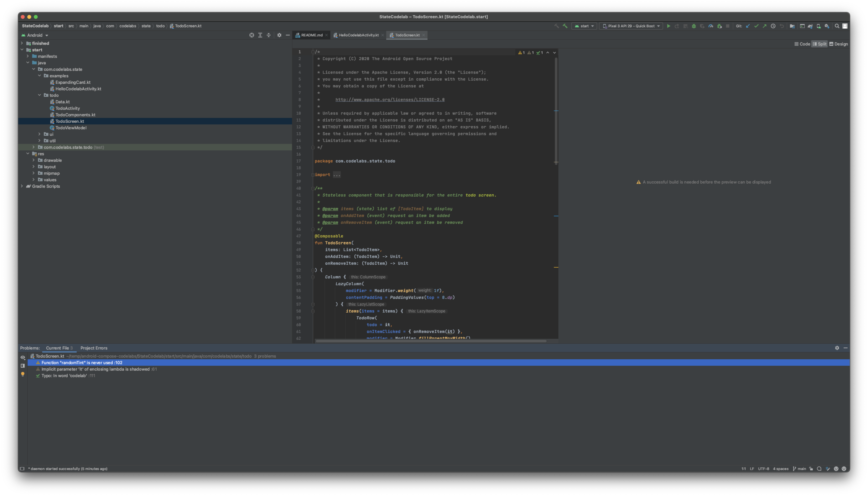Open the Project Errors tab
The height and width of the screenshot is (496, 868).
(94, 348)
